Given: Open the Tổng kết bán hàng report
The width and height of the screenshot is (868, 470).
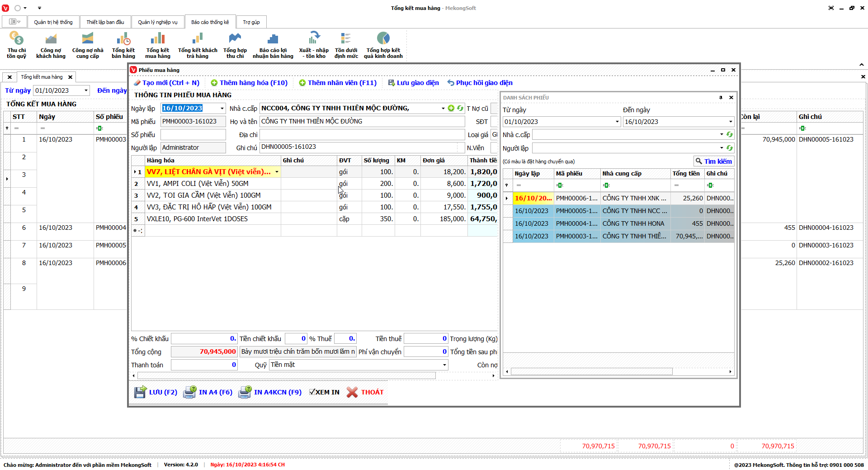Looking at the screenshot, I should click(123, 45).
